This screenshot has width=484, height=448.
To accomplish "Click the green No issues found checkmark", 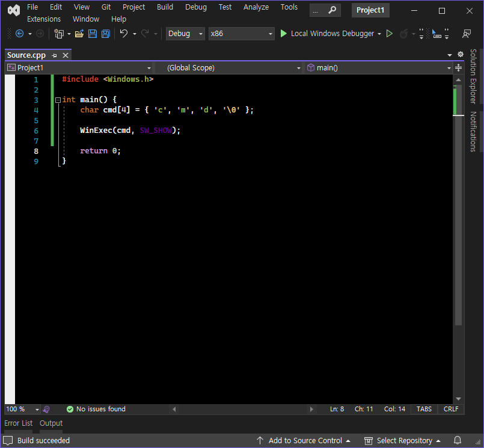I will [x=70, y=409].
